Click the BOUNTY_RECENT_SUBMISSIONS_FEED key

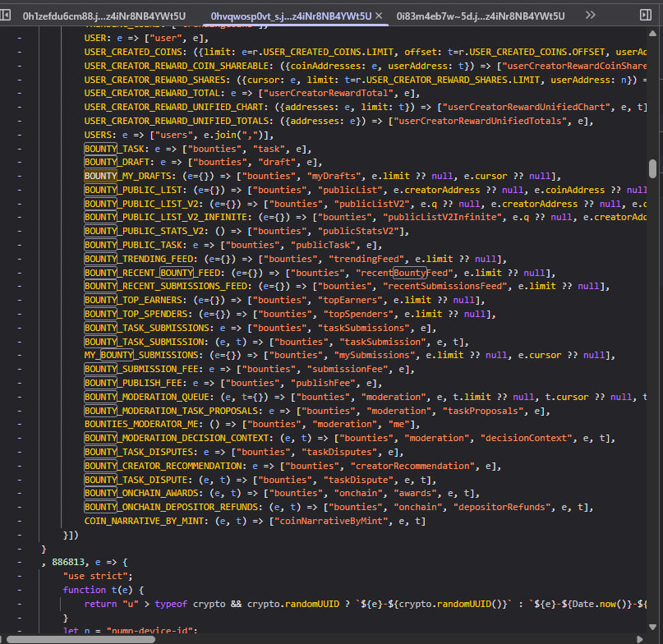pos(168,286)
